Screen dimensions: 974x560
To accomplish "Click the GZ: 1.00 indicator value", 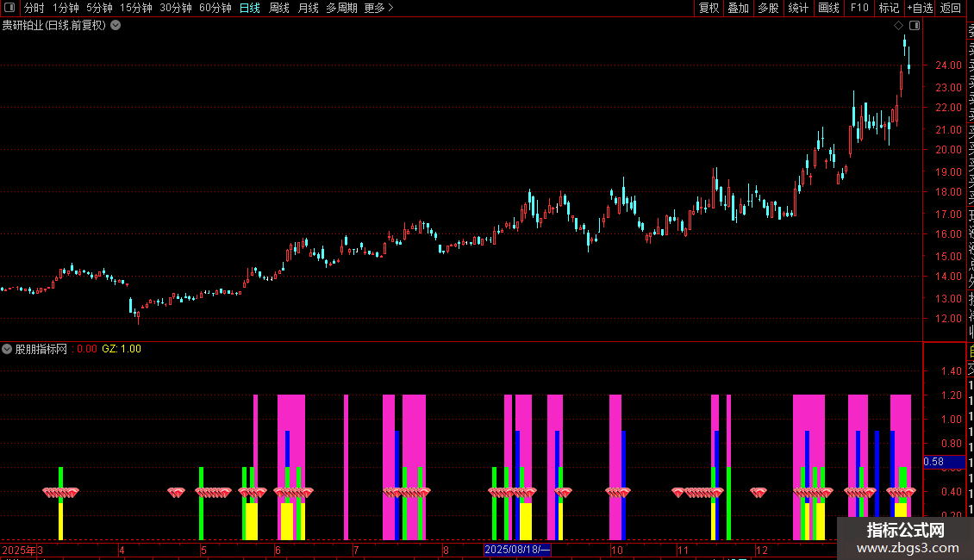I will 122,349.
